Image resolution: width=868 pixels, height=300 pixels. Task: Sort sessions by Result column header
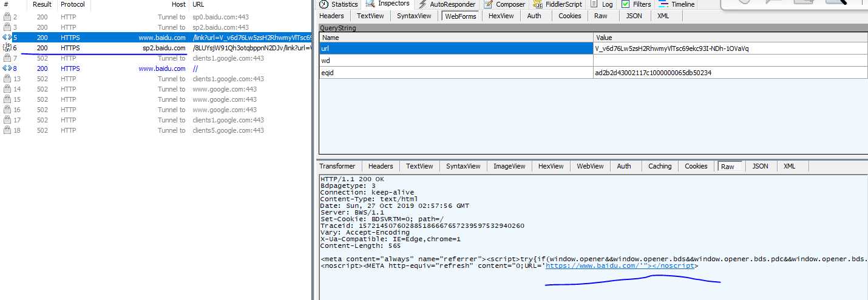click(x=42, y=4)
